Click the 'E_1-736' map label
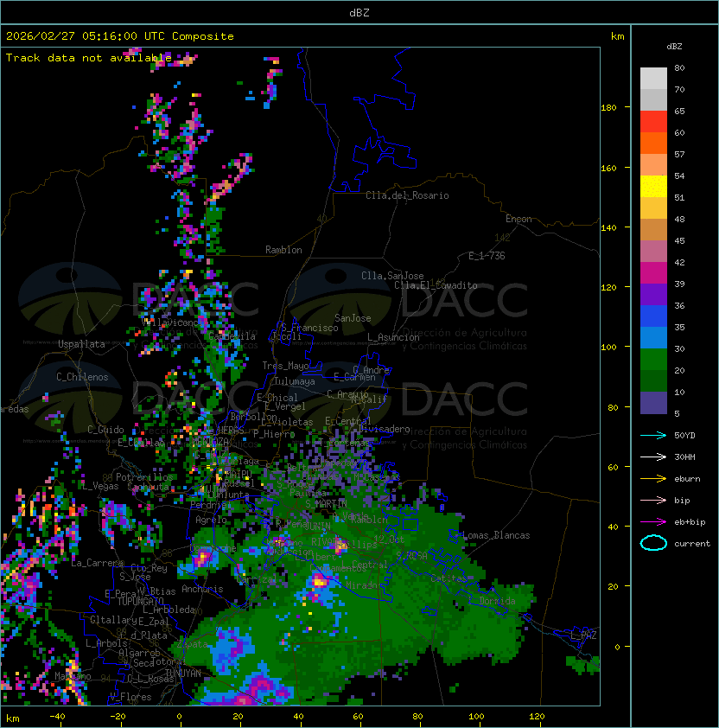Viewport: 719px width, 728px height. (x=487, y=256)
